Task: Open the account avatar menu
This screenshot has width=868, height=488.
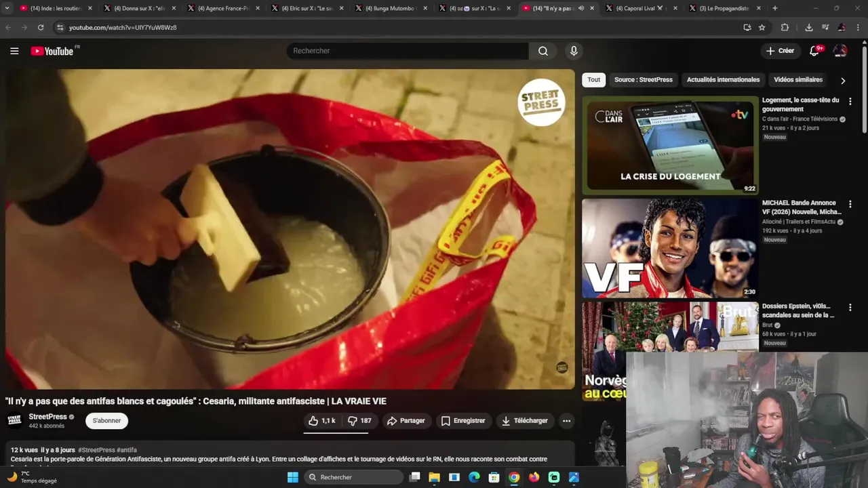Action: [x=840, y=51]
